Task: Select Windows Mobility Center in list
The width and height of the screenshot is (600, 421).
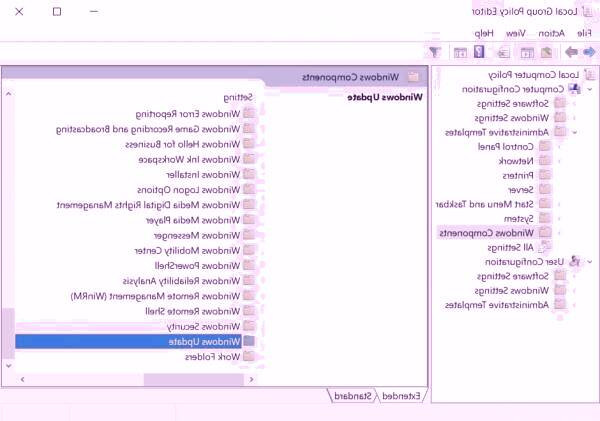Action: [x=187, y=251]
